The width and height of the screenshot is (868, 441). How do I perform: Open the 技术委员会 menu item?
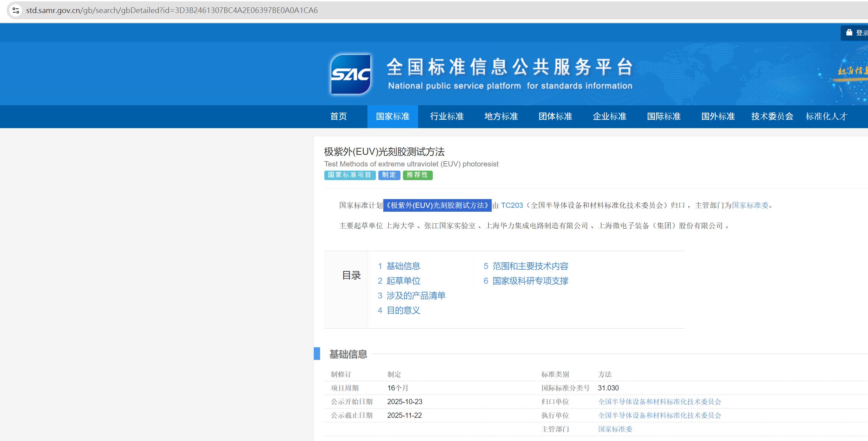pos(772,117)
